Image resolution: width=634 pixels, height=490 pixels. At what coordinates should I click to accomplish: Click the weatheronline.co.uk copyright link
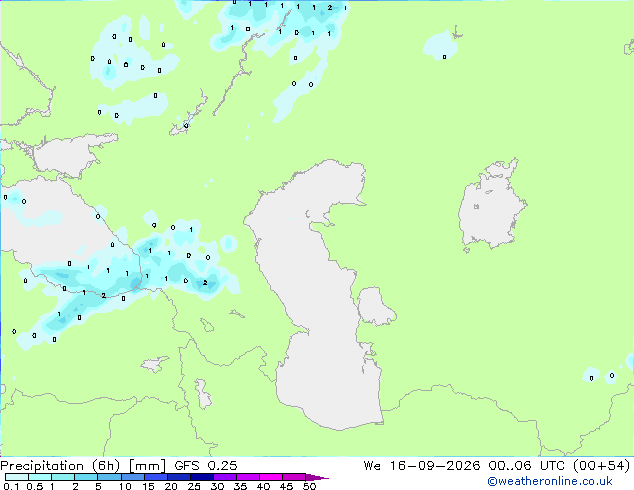click(x=549, y=481)
